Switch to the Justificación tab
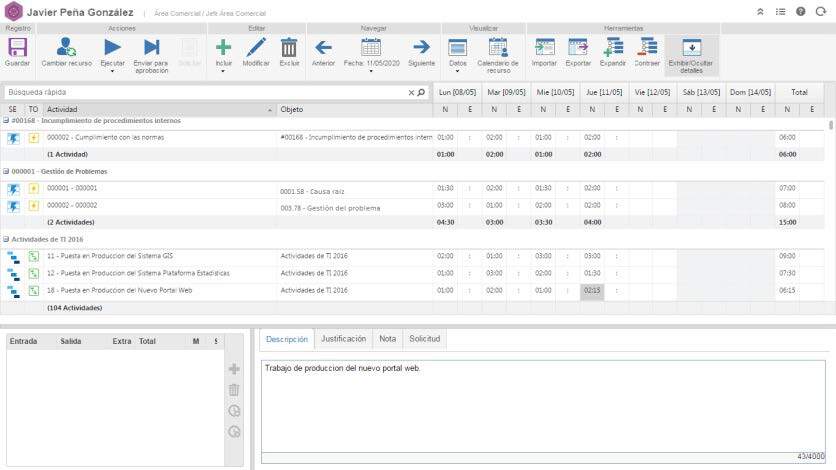 point(343,339)
